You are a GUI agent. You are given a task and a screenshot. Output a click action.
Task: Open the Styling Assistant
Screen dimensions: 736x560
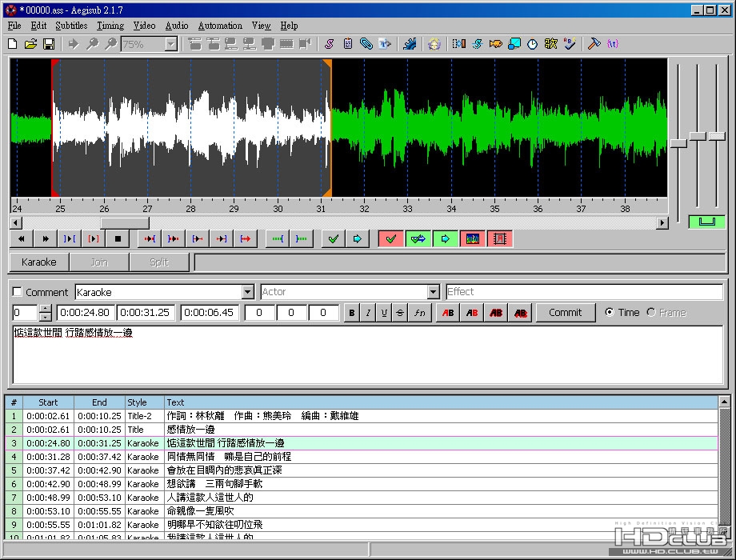click(x=478, y=44)
